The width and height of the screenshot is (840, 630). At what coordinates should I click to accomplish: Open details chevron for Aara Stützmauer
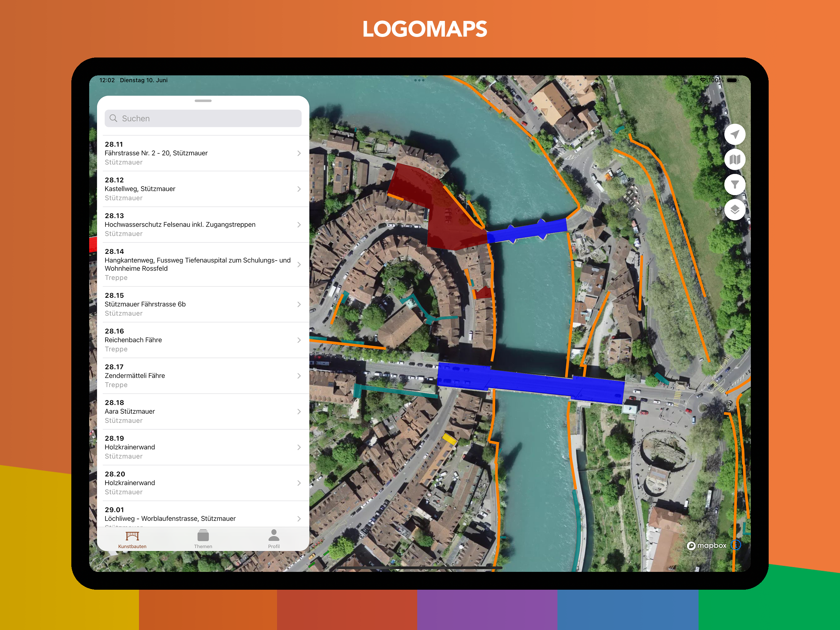pyautogui.click(x=299, y=412)
